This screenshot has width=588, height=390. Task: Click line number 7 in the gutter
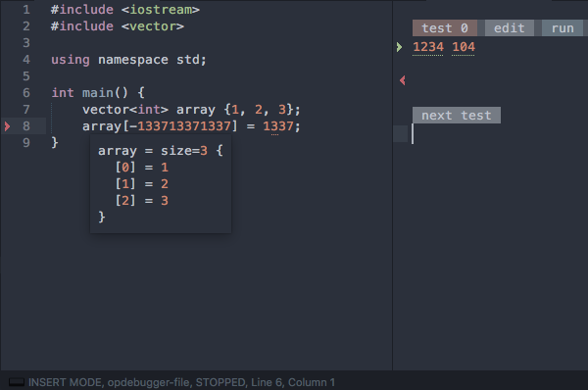(x=26, y=109)
